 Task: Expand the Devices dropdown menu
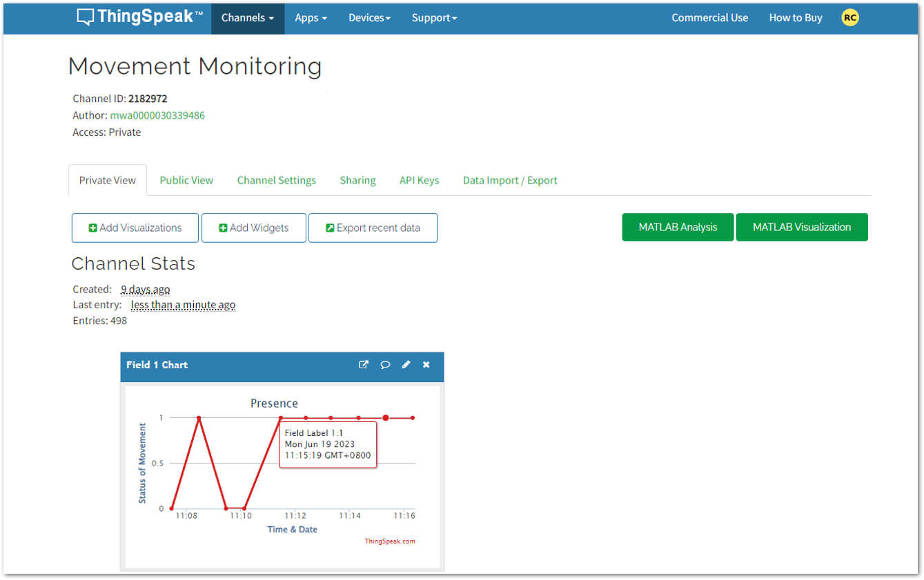(x=369, y=18)
